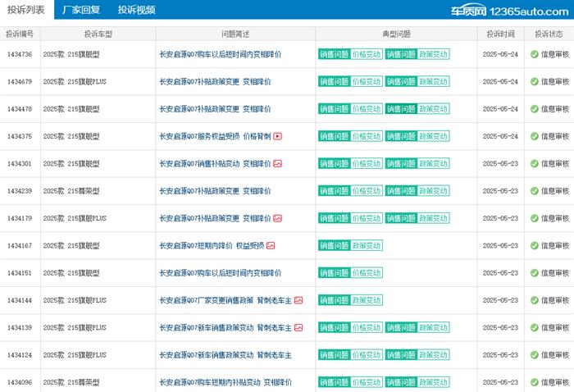The height and width of the screenshot is (392, 574).
Task: Open complaint 厂家变更销售政策 背刺老车主
Action: coord(225,300)
